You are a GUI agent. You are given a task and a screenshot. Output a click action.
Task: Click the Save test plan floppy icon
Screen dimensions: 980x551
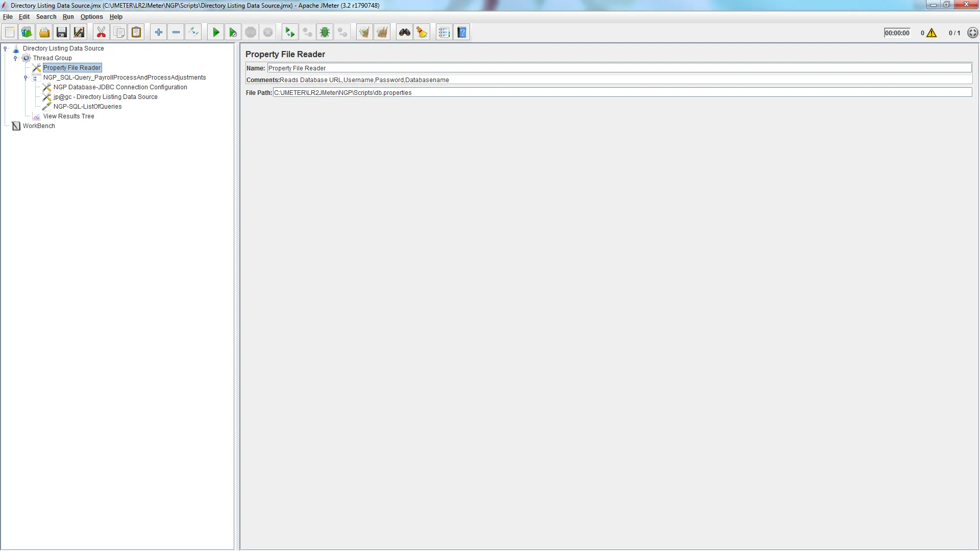(62, 33)
